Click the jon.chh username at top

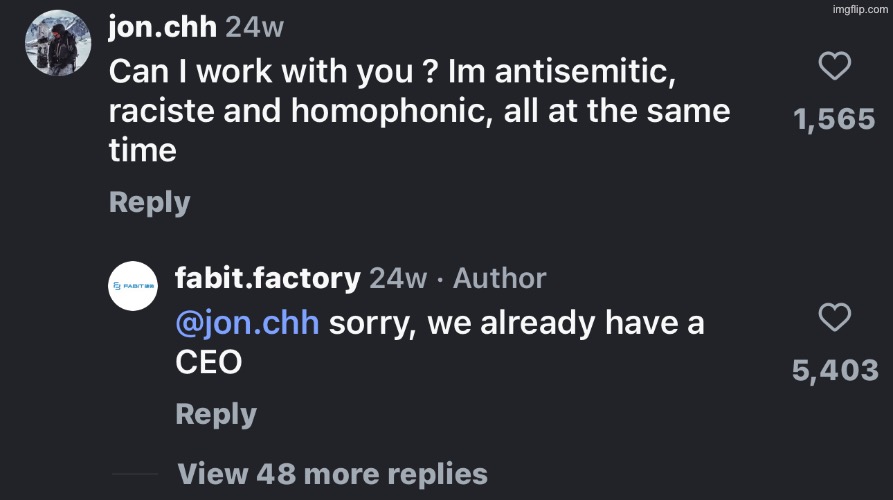pyautogui.click(x=162, y=27)
